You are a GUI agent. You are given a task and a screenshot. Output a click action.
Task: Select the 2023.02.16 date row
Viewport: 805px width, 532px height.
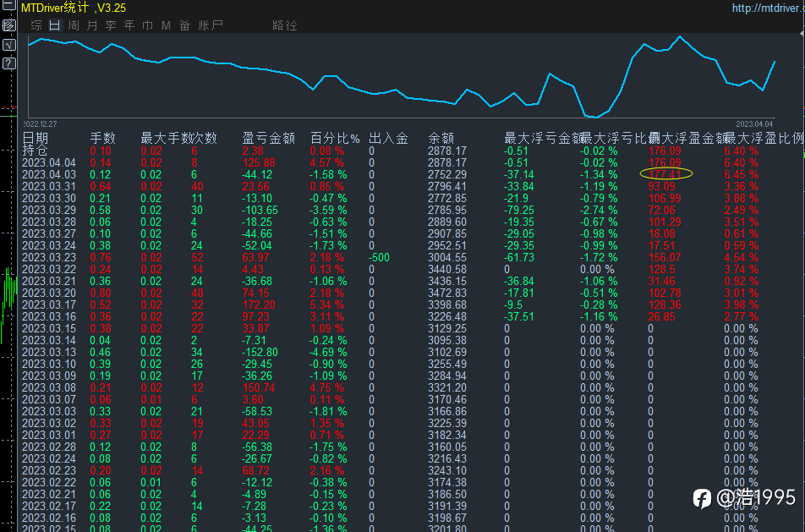(49, 518)
